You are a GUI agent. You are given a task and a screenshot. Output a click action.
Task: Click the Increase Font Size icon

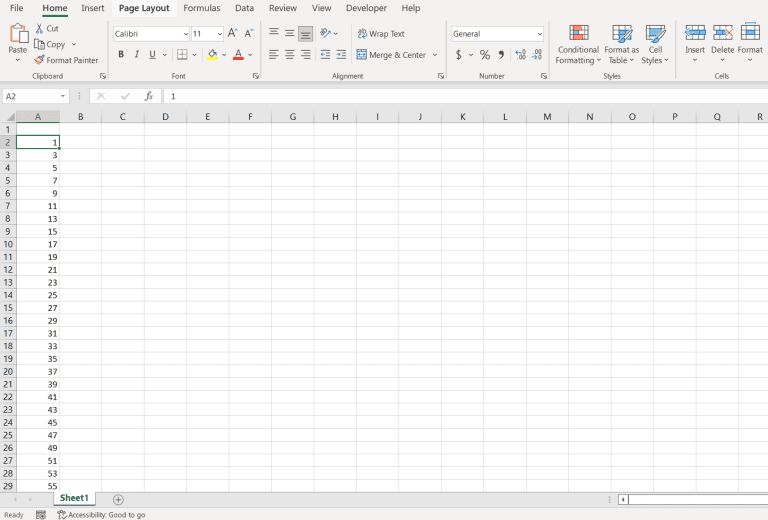click(x=233, y=33)
